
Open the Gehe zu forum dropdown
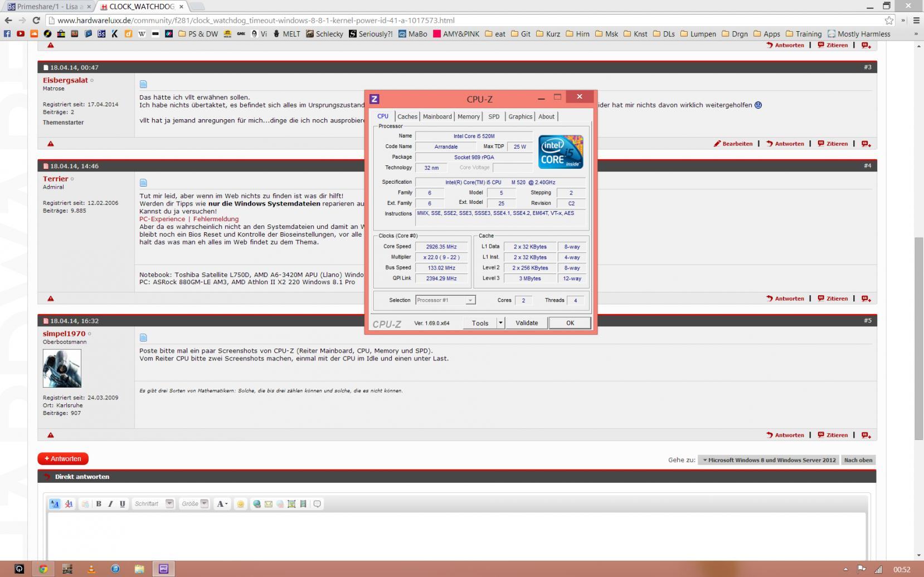769,460
